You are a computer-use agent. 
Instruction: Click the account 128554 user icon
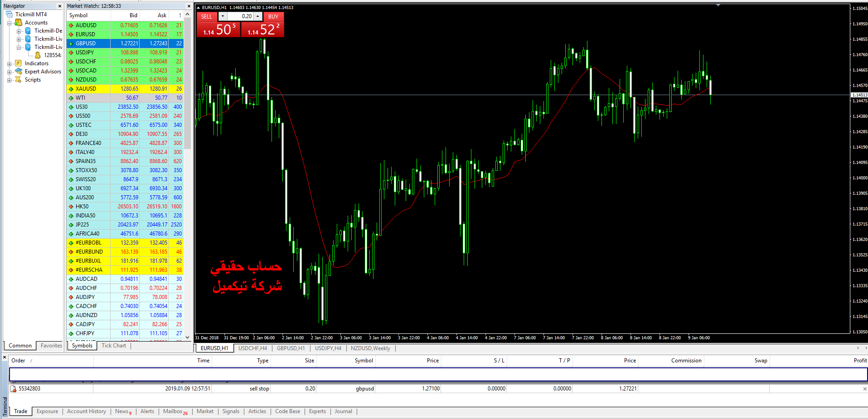pyautogui.click(x=38, y=55)
